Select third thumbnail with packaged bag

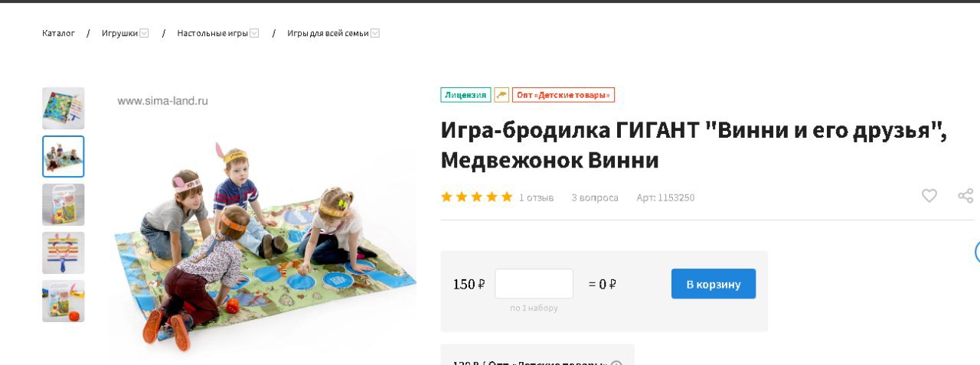coord(63,204)
